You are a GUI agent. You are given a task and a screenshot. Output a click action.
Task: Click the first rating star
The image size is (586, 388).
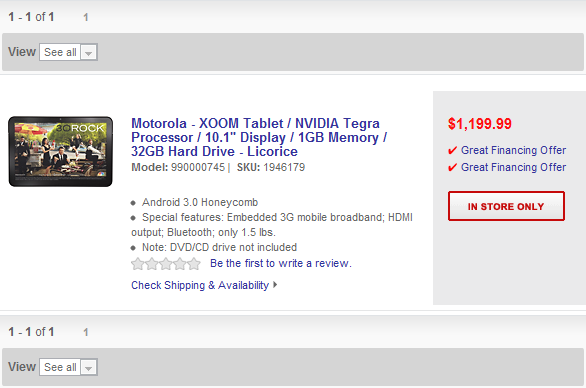(x=138, y=264)
